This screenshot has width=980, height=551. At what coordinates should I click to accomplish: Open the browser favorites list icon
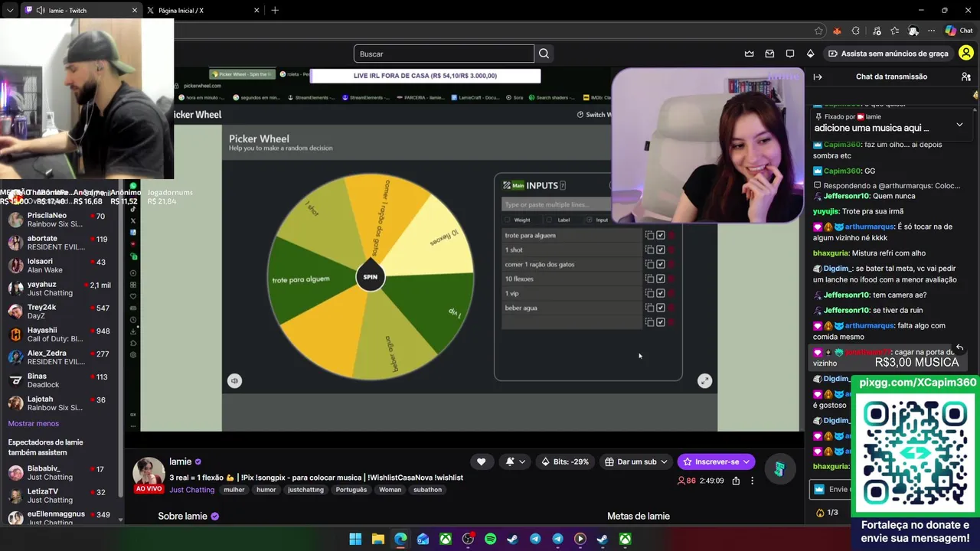pyautogui.click(x=894, y=31)
